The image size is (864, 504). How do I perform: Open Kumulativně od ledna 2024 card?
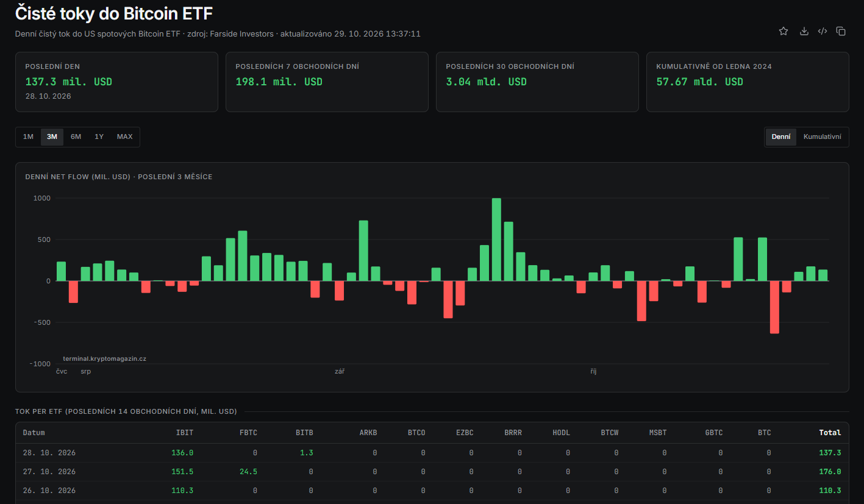[x=748, y=82]
